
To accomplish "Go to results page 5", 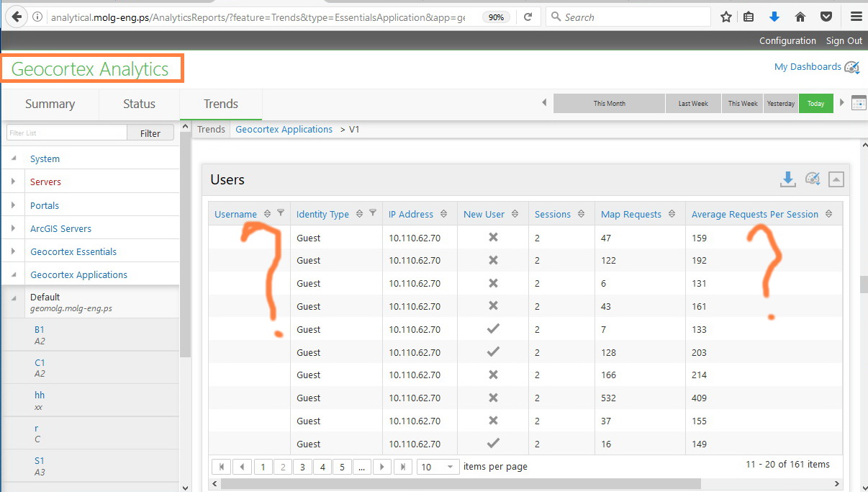I will coord(343,467).
